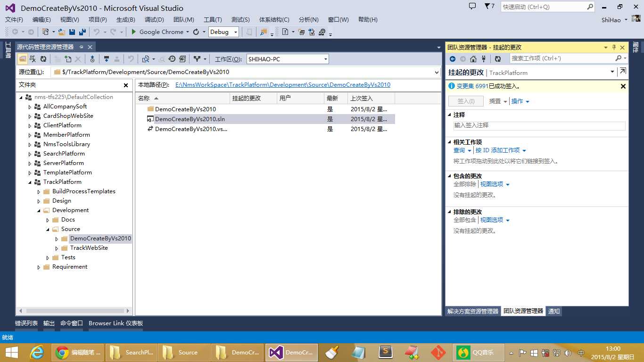Open the 团队(M) menu
This screenshot has height=362, width=644.
tap(184, 20)
